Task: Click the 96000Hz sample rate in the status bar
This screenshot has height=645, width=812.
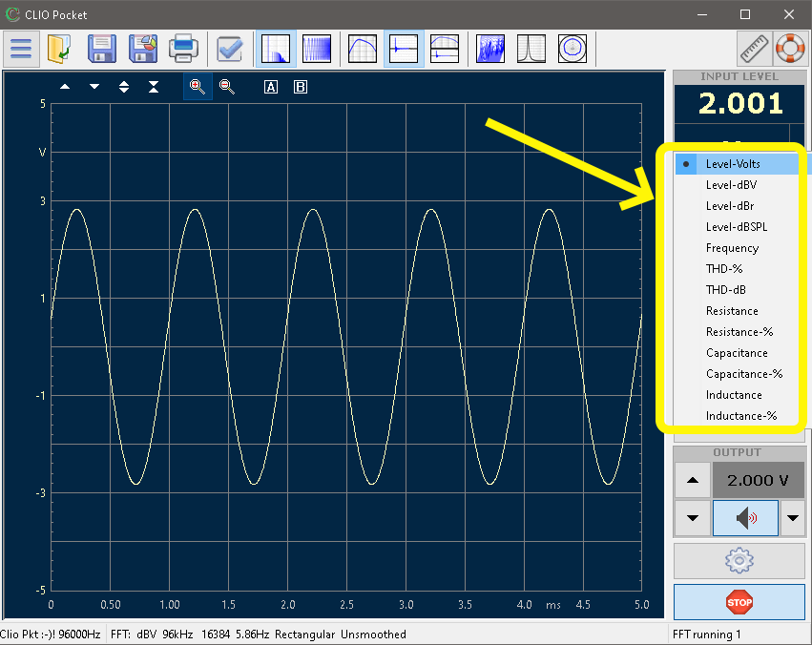Action: tap(79, 635)
